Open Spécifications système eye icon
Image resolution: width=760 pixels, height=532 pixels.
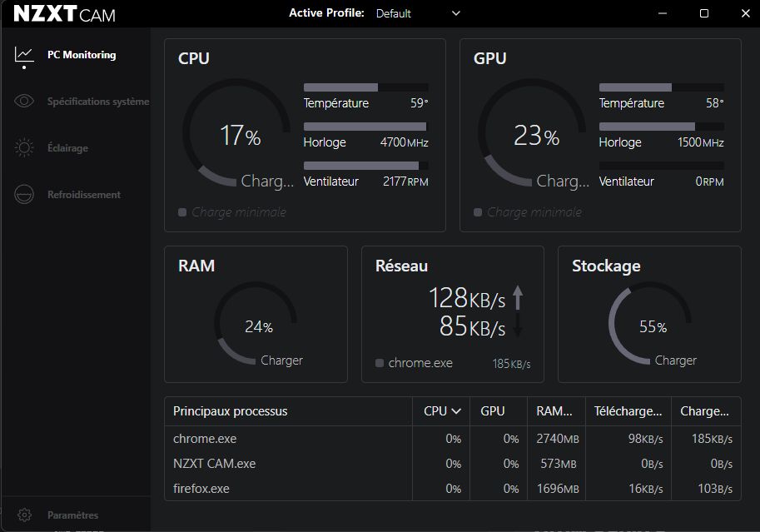[24, 102]
